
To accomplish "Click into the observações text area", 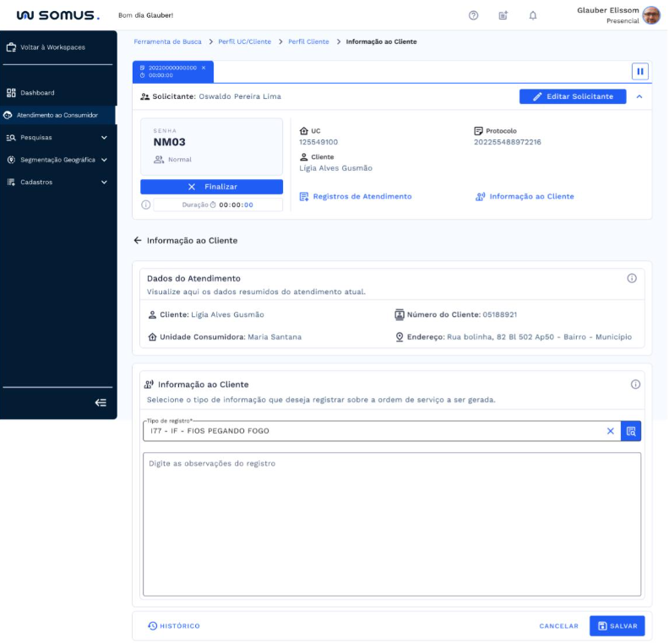I will (x=392, y=524).
